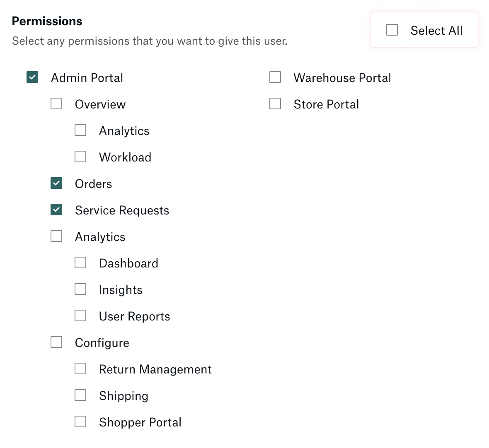This screenshot has height=448, width=489.
Task: Click the Select All label text
Action: [436, 30]
